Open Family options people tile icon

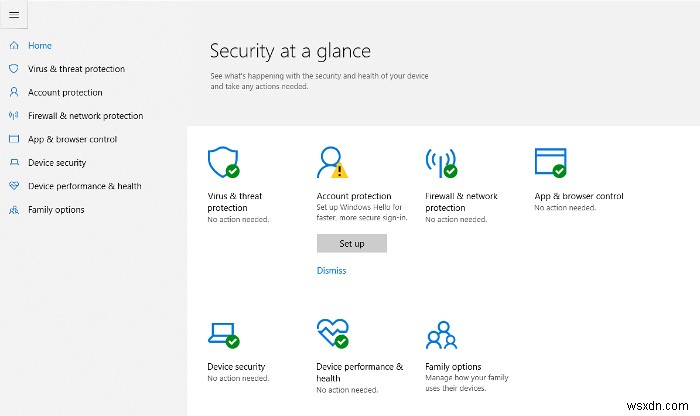[x=442, y=335]
